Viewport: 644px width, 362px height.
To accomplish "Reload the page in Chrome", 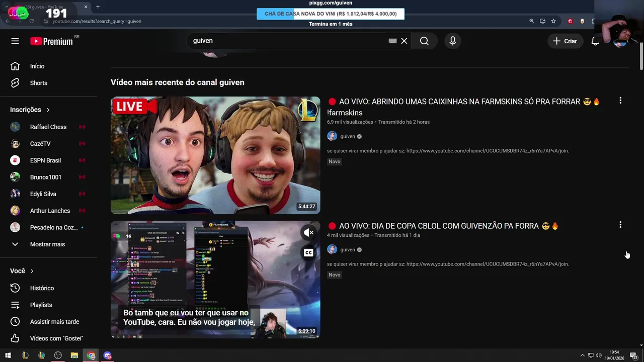I will click(x=31, y=21).
